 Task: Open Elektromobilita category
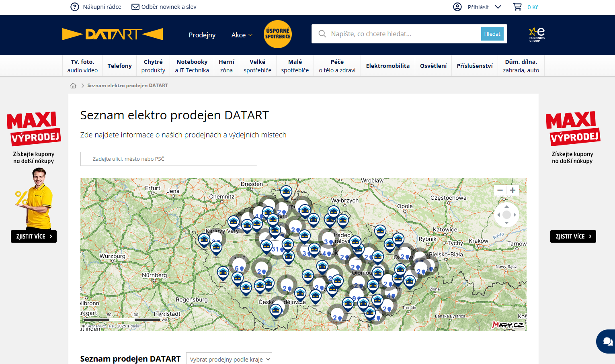click(x=388, y=66)
